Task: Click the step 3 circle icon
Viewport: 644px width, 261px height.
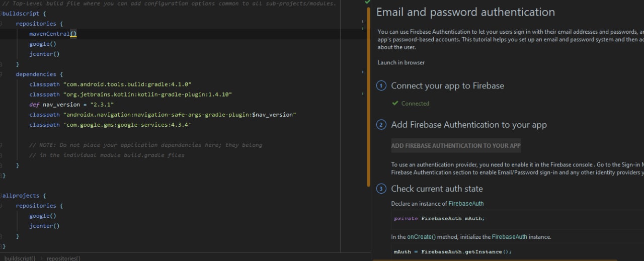Action: (381, 189)
